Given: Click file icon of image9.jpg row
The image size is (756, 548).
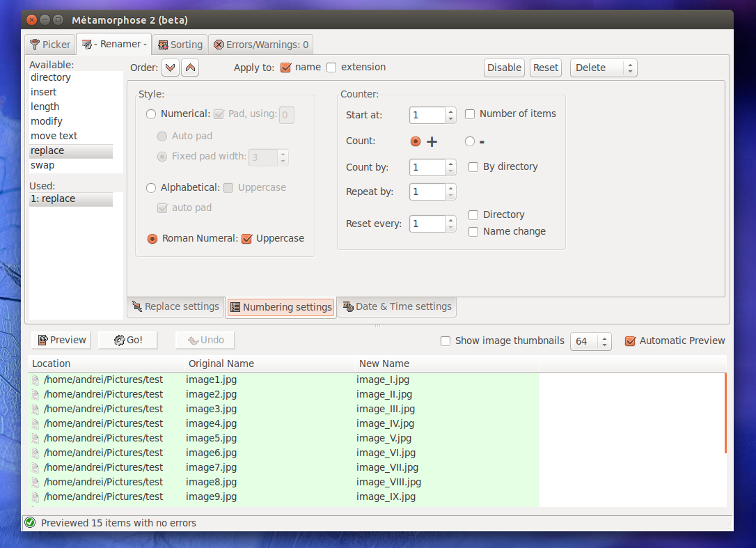Looking at the screenshot, I should coord(36,497).
